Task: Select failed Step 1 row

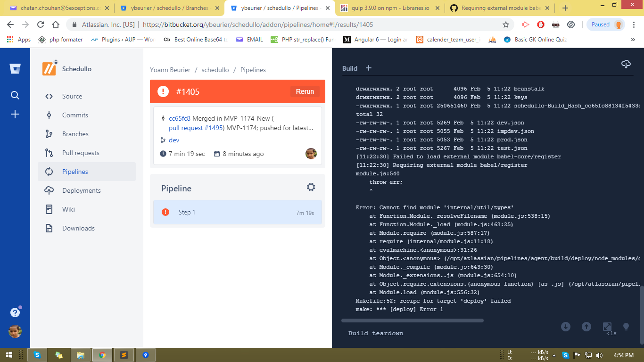Action: (238, 212)
